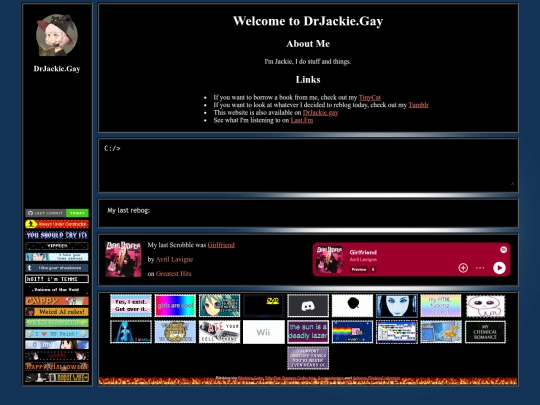Viewport: 540px width, 405px height.
Task: Click the Happy Halloween badge
Action: tap(57, 366)
